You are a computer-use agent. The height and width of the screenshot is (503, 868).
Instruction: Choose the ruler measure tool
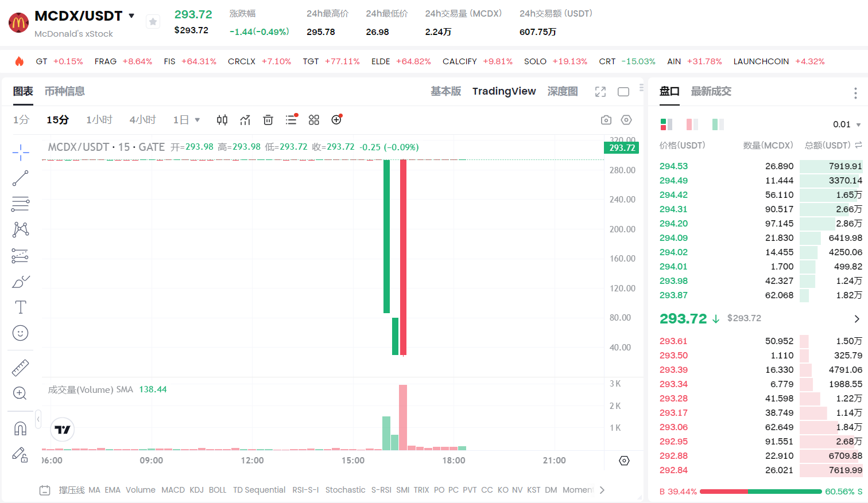tap(21, 368)
